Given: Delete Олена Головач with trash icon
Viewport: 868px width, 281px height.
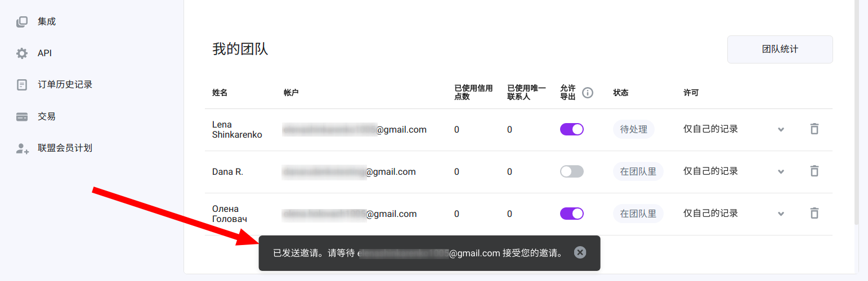Looking at the screenshot, I should (x=814, y=213).
